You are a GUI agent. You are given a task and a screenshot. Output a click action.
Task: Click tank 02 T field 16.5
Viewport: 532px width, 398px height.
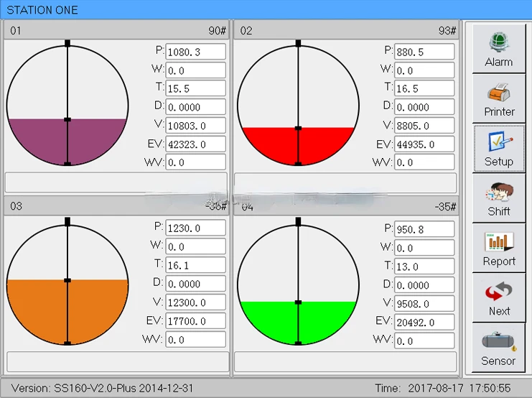[x=424, y=88]
